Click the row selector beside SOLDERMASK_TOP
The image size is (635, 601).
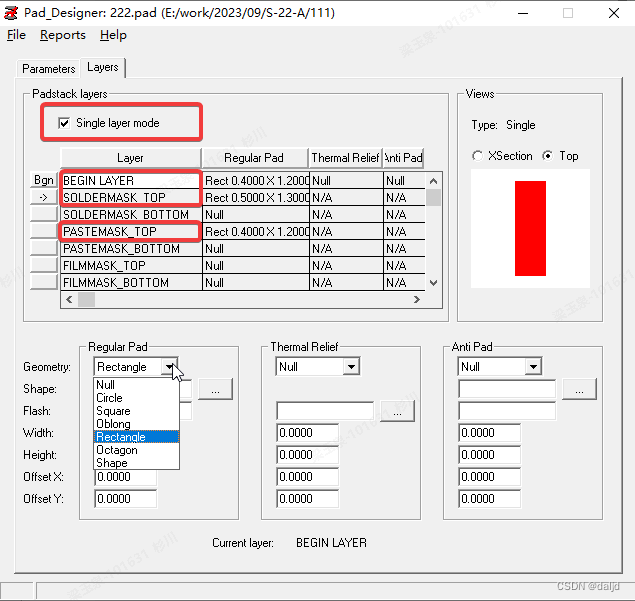click(x=44, y=198)
